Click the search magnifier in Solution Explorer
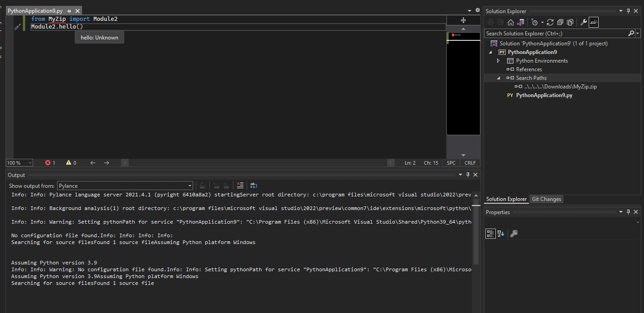 pyautogui.click(x=631, y=33)
